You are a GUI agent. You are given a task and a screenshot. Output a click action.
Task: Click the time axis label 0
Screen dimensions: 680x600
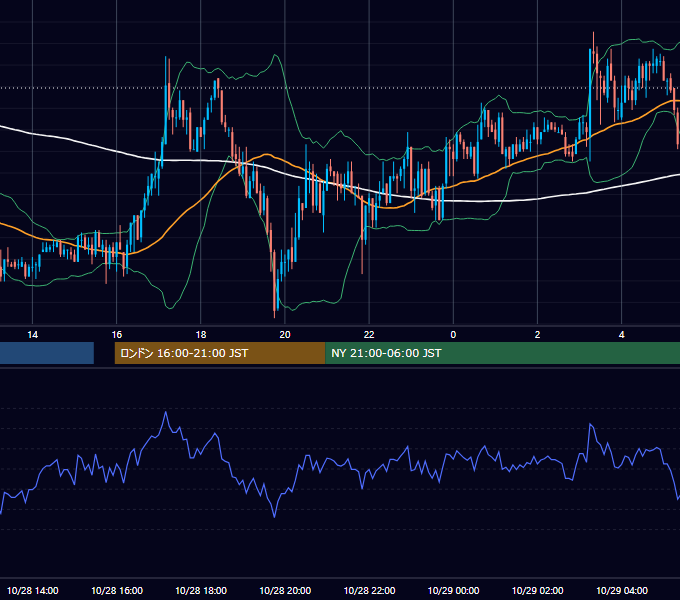pos(453,335)
